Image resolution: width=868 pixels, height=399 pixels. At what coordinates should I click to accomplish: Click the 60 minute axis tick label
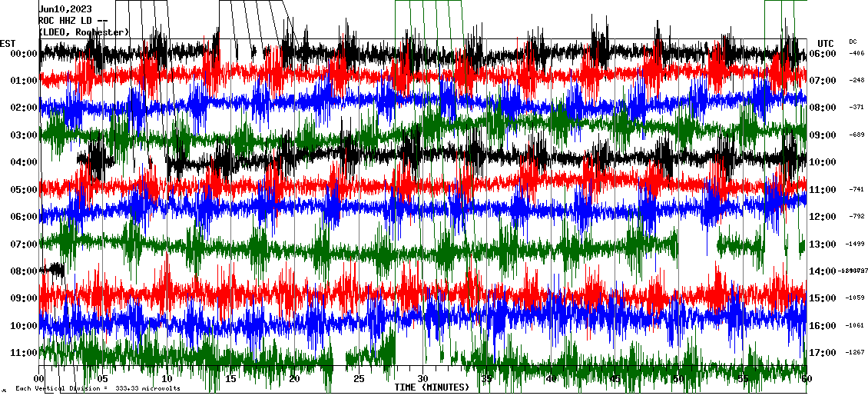[807, 379]
